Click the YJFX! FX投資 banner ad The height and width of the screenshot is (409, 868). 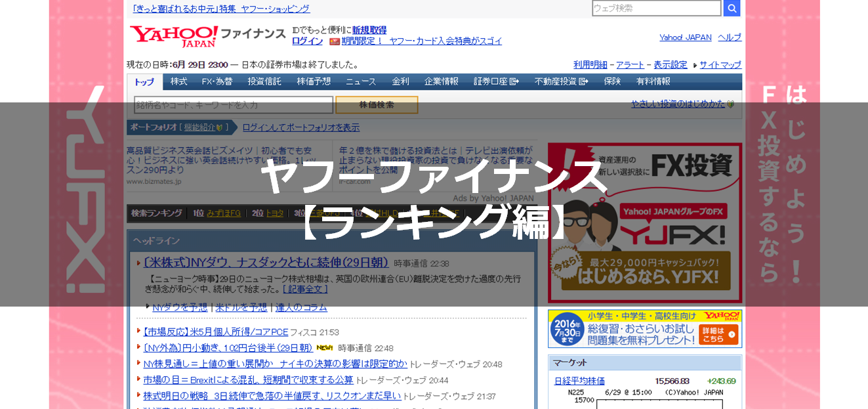645,222
